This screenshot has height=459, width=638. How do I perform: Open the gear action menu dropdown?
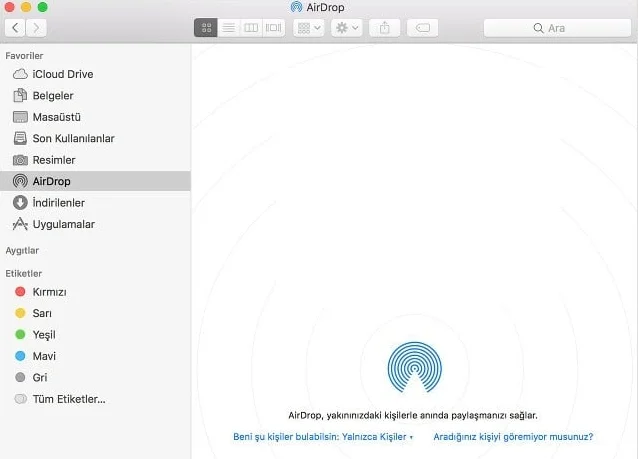[346, 28]
